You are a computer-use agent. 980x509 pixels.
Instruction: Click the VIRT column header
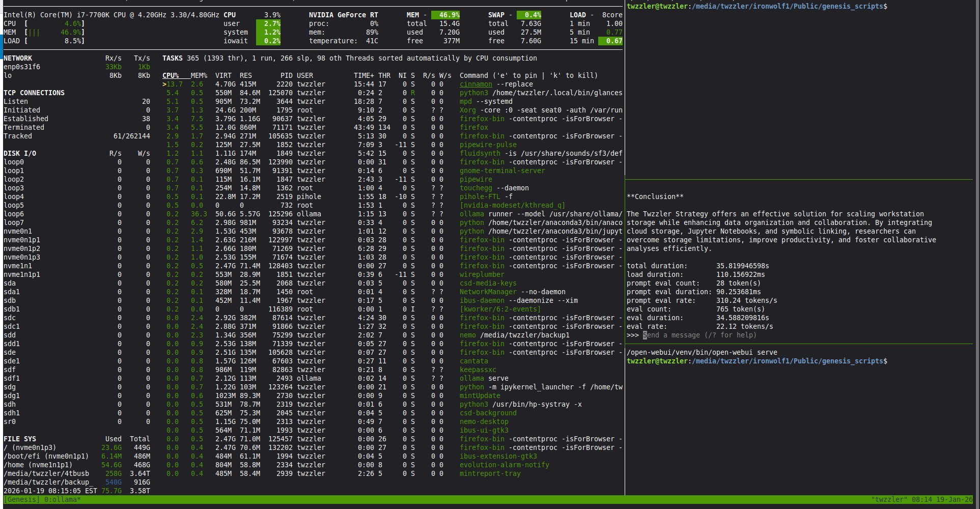coord(223,75)
